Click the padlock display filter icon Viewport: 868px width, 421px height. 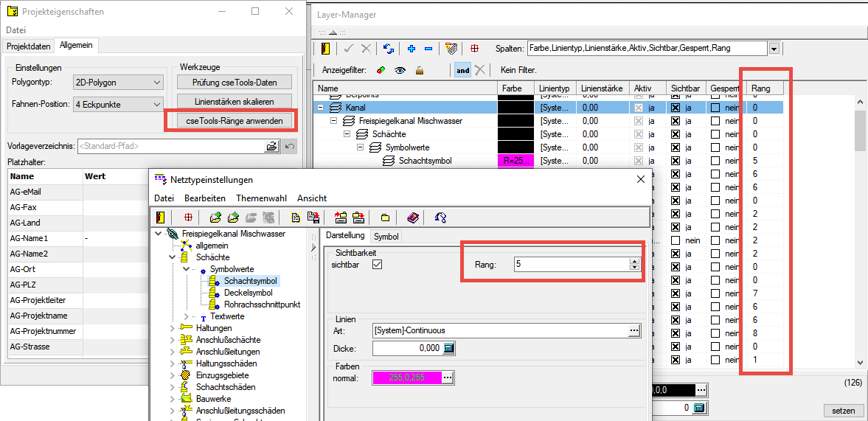coord(420,71)
